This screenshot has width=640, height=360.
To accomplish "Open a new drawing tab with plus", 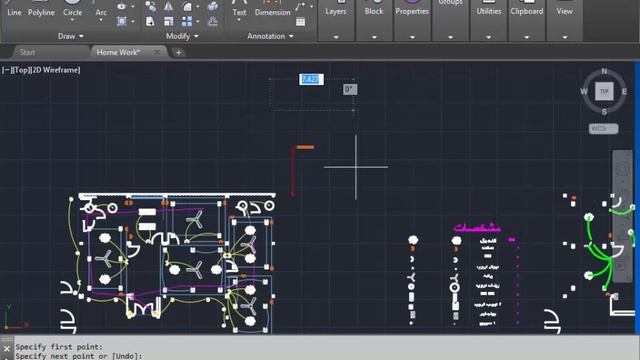I will click(x=178, y=53).
